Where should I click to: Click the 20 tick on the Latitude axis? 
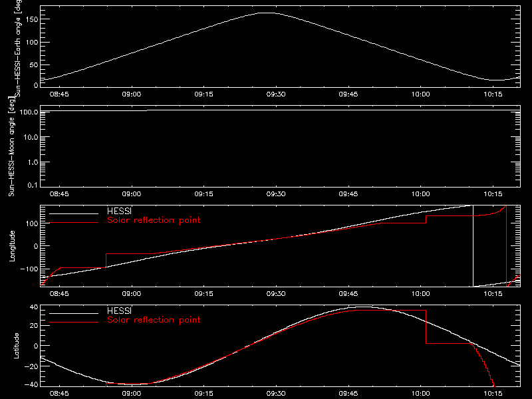coord(34,326)
